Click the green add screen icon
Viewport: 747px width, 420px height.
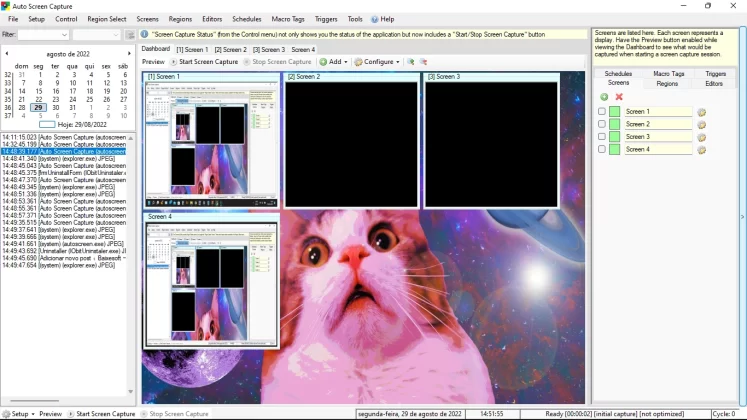click(x=604, y=97)
